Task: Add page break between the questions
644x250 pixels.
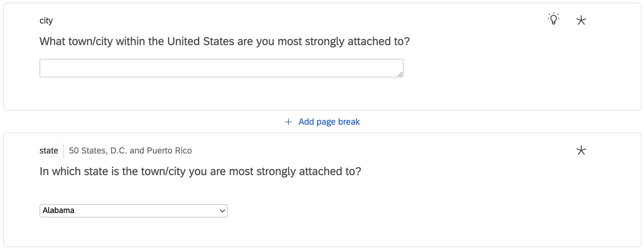Action: point(329,122)
